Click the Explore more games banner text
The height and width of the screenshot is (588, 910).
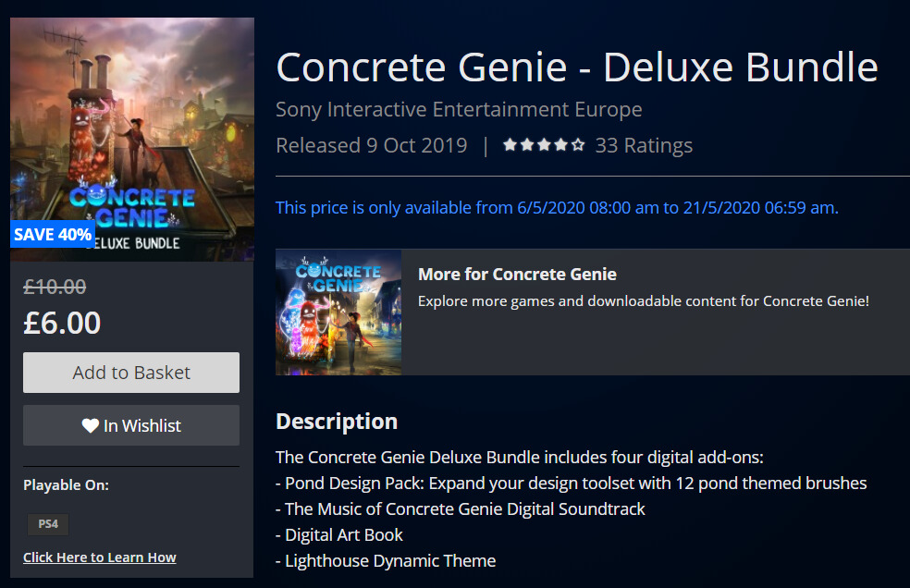pyautogui.click(x=643, y=301)
